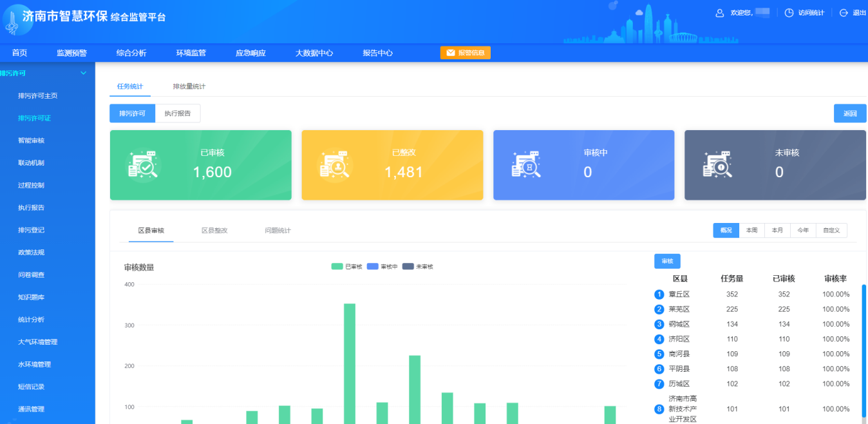The width and height of the screenshot is (868, 424).
Task: Click the 审核中 card icon
Action: (525, 165)
